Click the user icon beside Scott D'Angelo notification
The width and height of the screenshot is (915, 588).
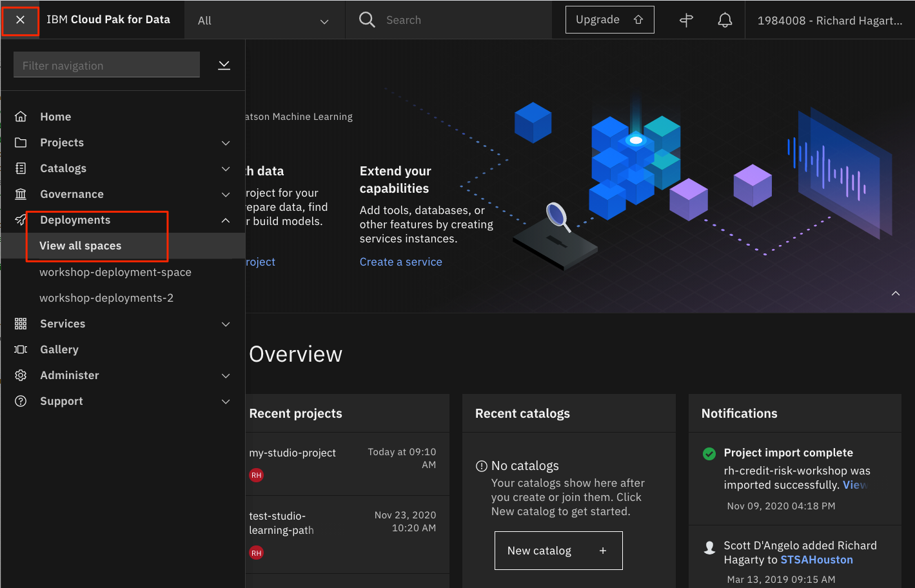(709, 547)
